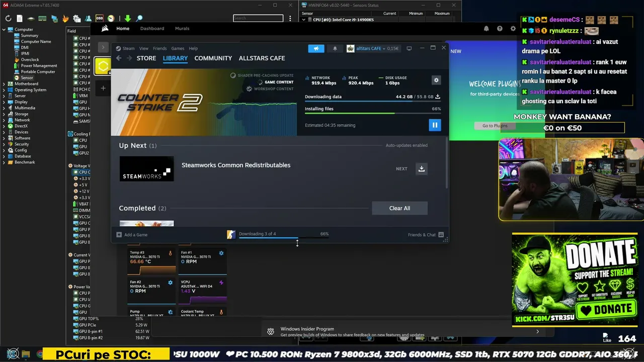Switch to the Steam COMMUNITY tab
The height and width of the screenshot is (362, 644).
tap(213, 58)
